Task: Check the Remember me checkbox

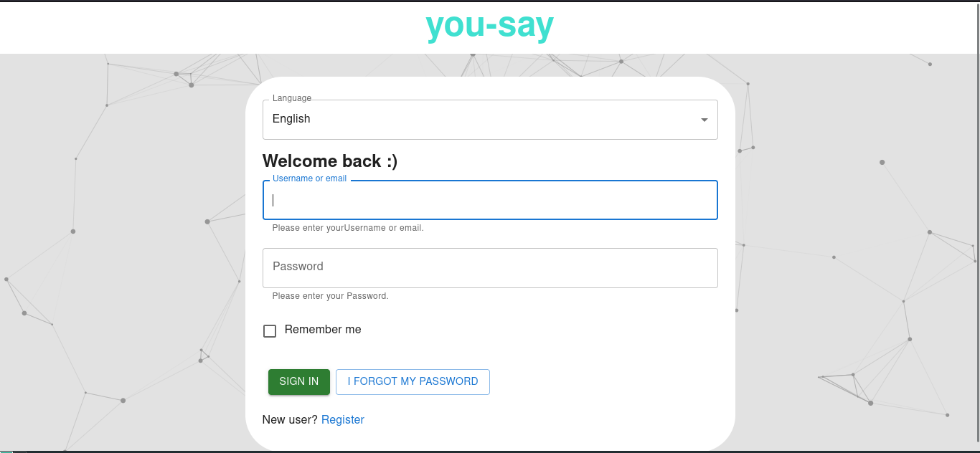Action: pos(270,330)
